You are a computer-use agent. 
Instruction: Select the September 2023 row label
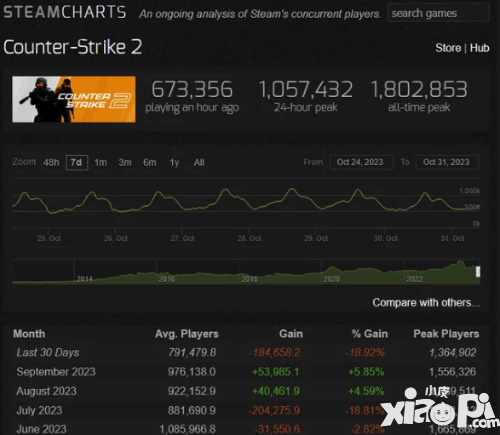click(56, 372)
